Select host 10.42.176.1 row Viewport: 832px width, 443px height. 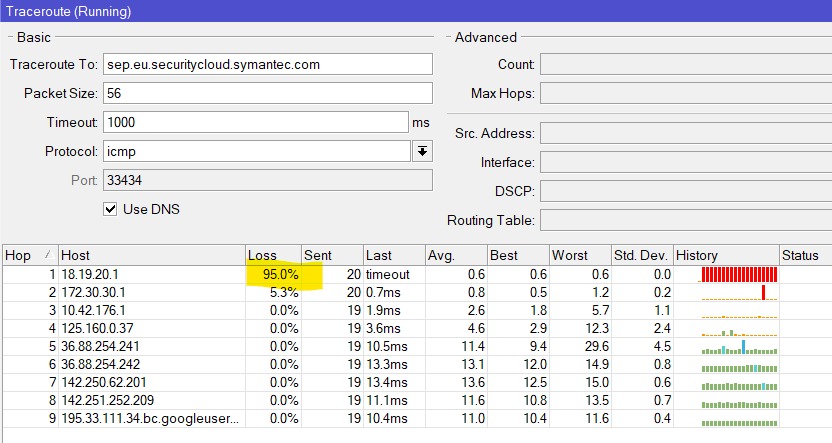416,310
